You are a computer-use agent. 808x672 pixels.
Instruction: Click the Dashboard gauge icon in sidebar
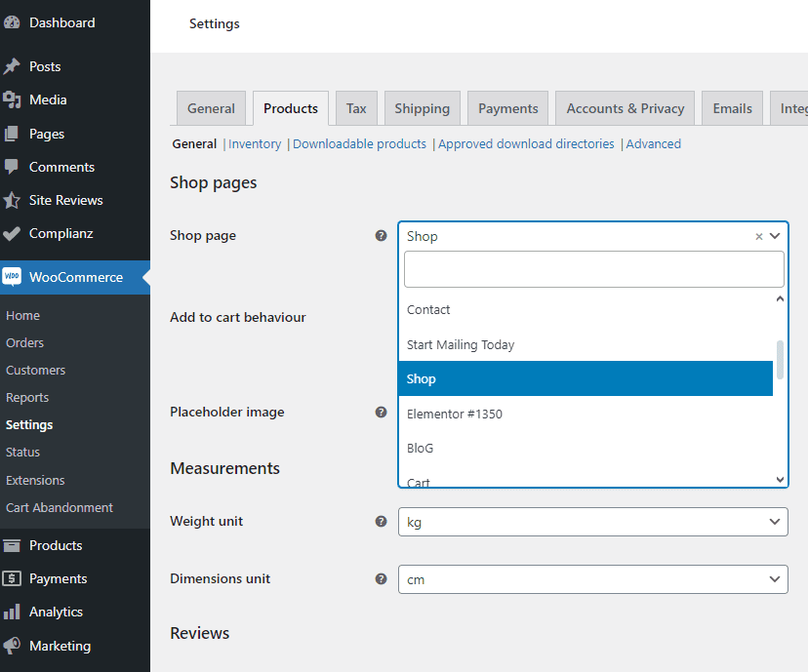click(x=12, y=22)
